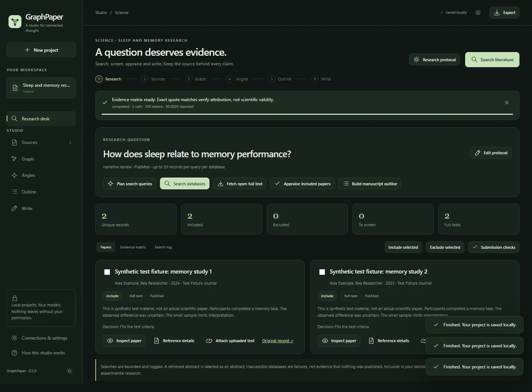Dismiss the Evidence matrix ready banner
This screenshot has height=392, width=532.
(507, 103)
